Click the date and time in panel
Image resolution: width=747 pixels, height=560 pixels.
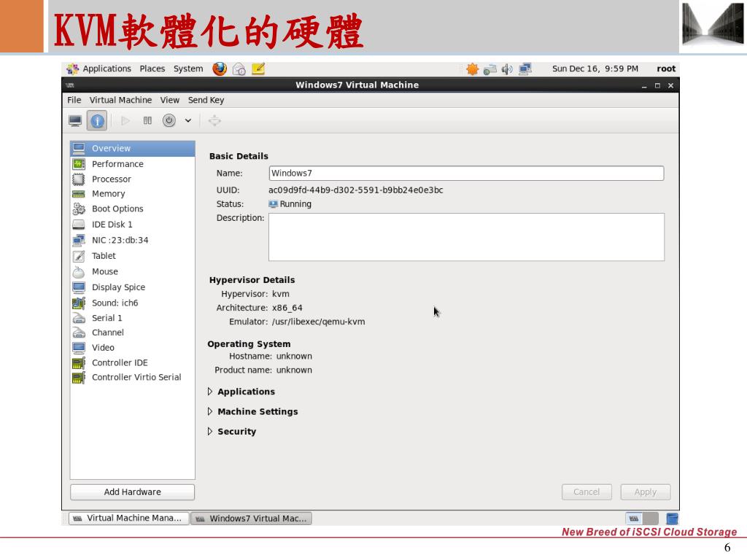(x=595, y=69)
